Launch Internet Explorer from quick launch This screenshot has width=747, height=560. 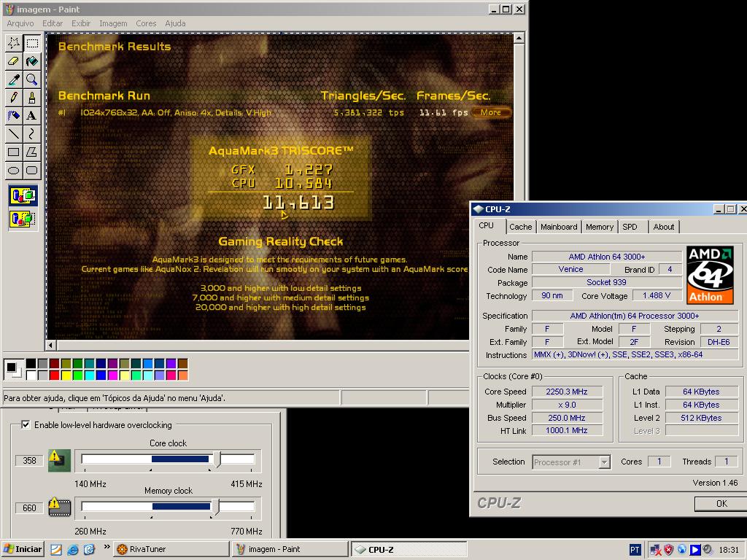(x=73, y=550)
